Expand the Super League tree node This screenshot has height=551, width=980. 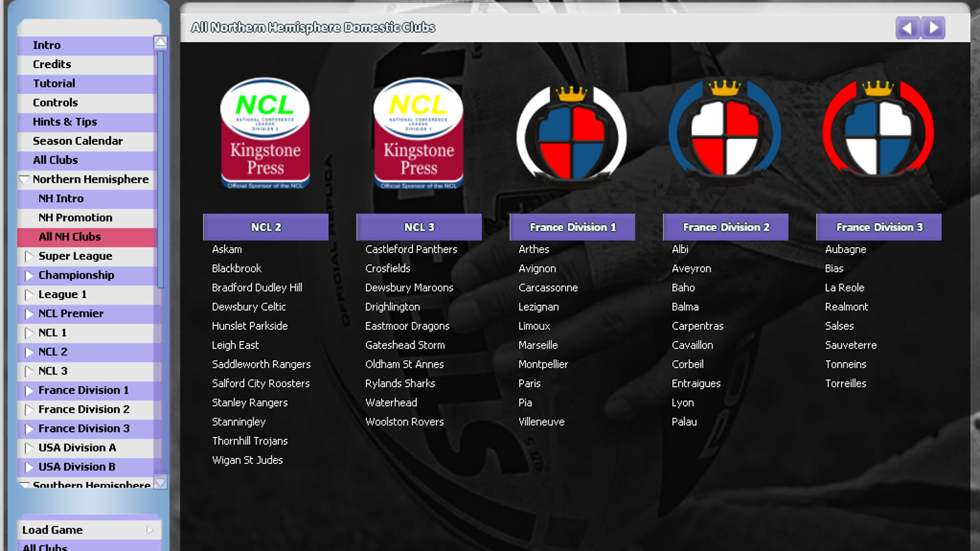(29, 256)
